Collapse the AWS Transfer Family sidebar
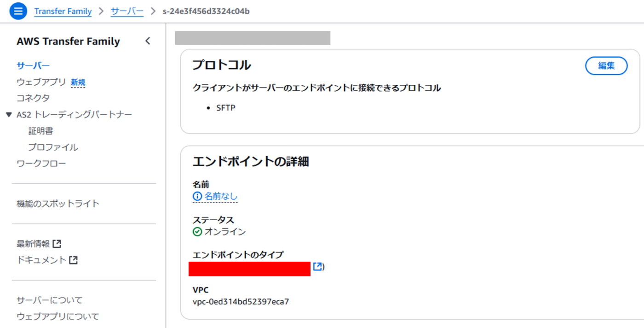This screenshot has width=644, height=328. pos(147,41)
